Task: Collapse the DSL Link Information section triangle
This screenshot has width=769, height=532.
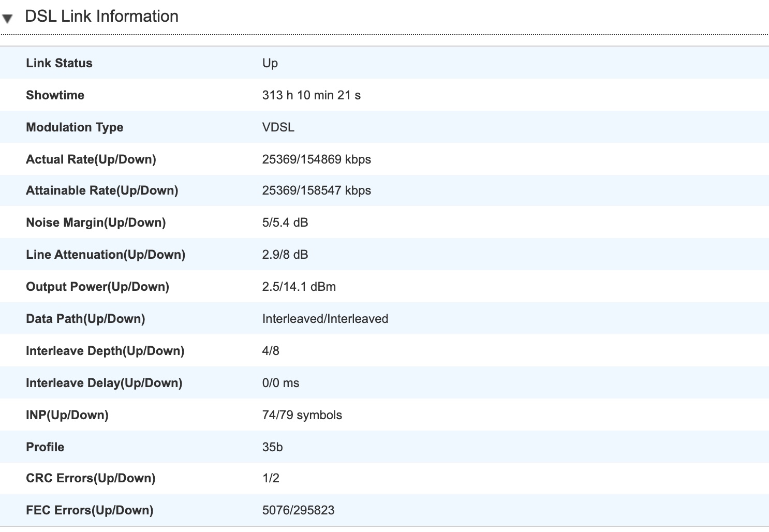Action: point(7,19)
